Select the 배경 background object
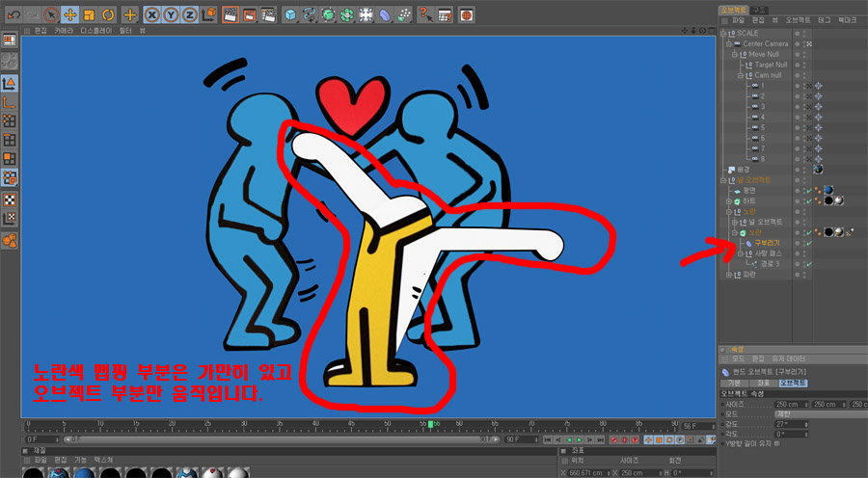Screen dimensions: 868x478 [744, 170]
